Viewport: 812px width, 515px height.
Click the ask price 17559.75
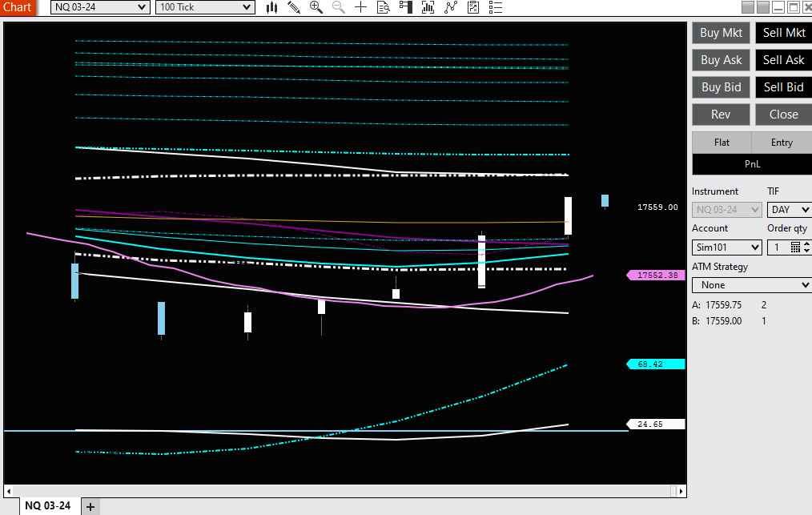pyautogui.click(x=723, y=305)
